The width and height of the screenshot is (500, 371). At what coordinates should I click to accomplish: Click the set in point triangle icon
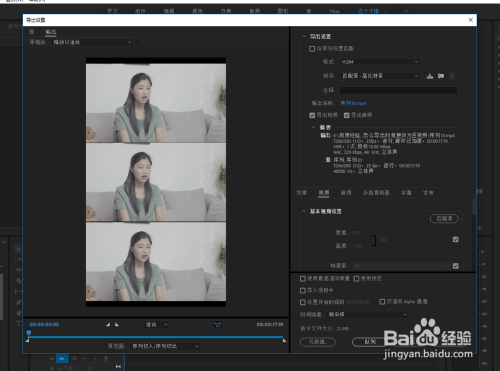pyautogui.click(x=108, y=324)
